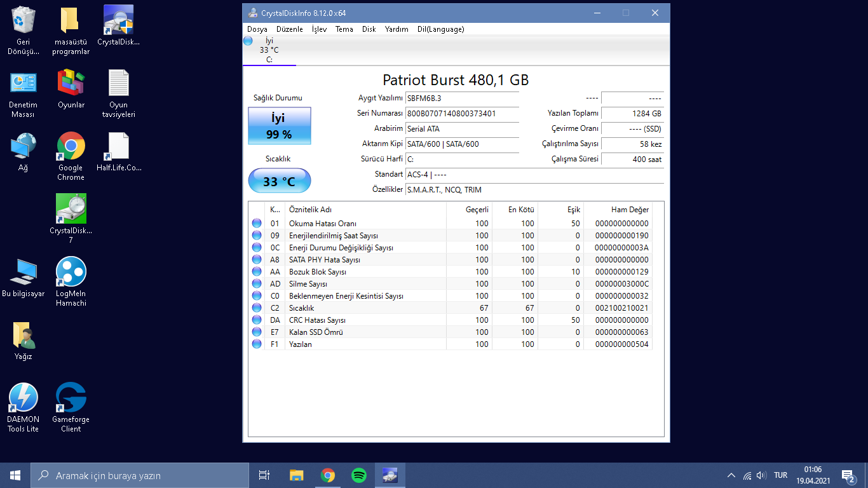Screen dimensions: 868x488
Task: Click the 33 °C temperature button
Action: point(279,182)
